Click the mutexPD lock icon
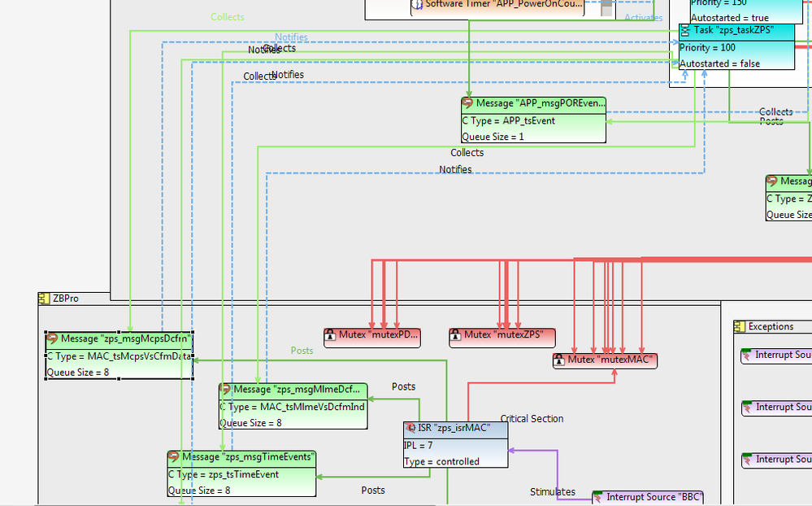This screenshot has width=812, height=506. tap(330, 335)
